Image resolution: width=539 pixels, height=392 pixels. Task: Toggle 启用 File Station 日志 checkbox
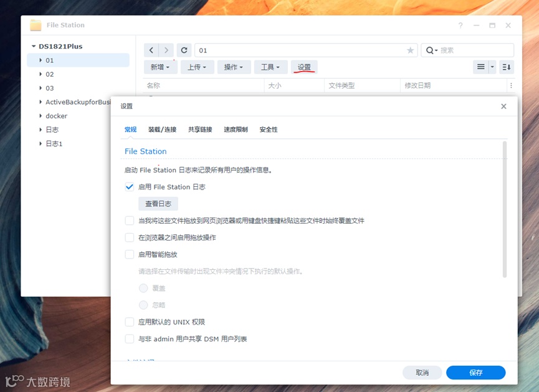[129, 187]
